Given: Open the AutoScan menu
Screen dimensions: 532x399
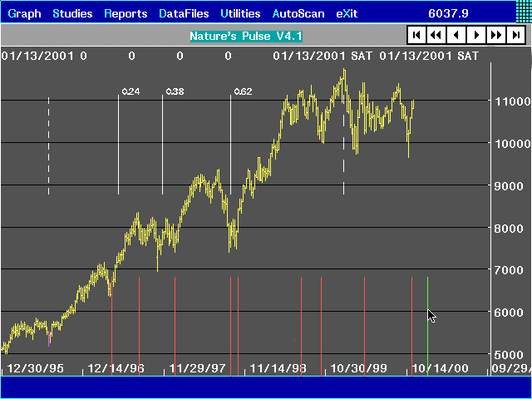Looking at the screenshot, I should coord(298,14).
